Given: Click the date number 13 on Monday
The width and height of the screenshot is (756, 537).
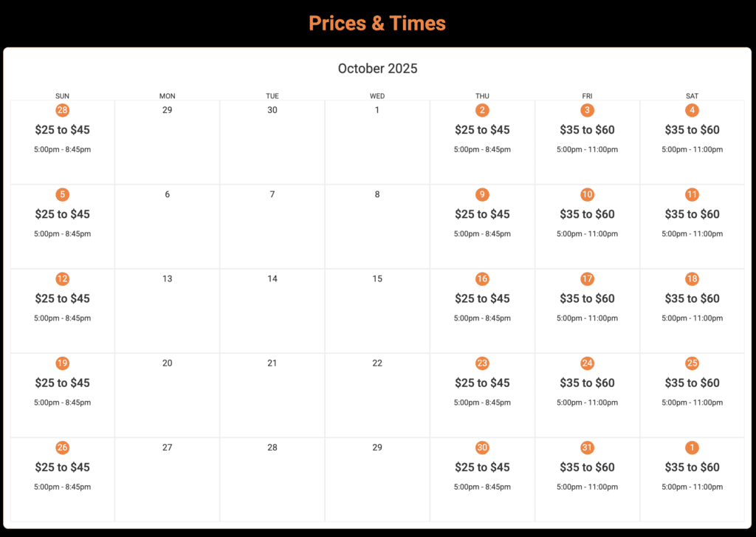Looking at the screenshot, I should click(x=168, y=278).
